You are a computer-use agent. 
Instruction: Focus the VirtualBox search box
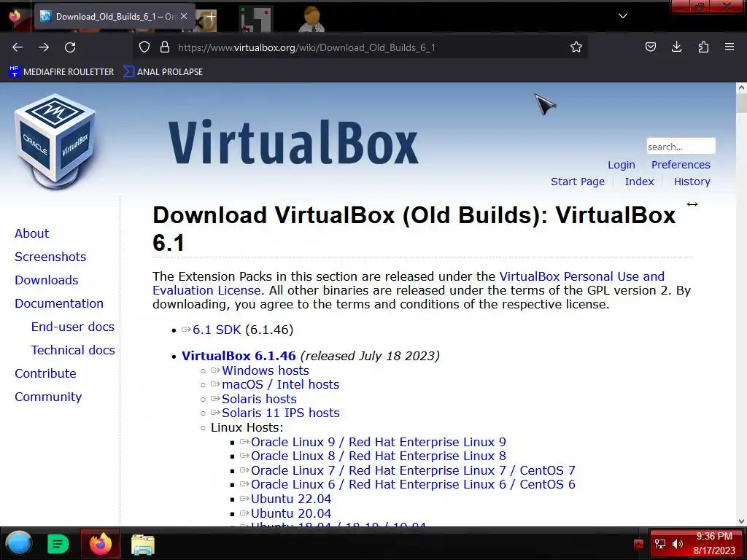[x=681, y=146]
